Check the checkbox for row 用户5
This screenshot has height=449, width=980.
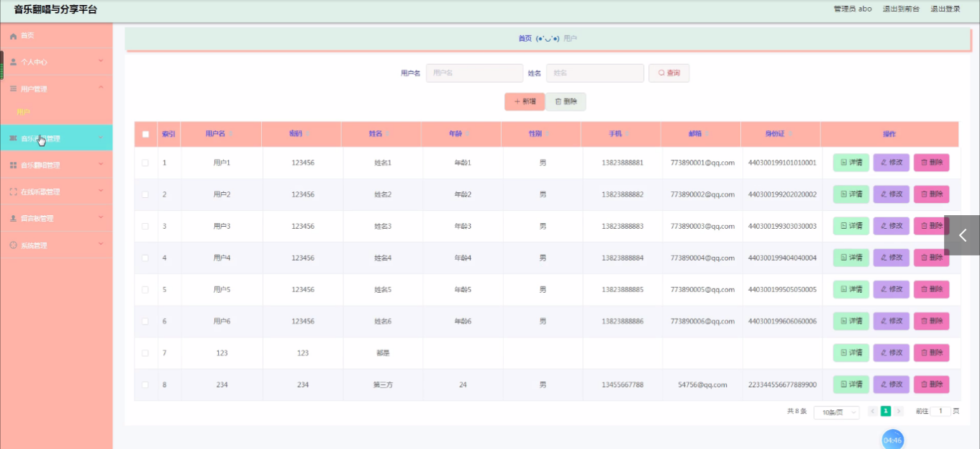click(145, 289)
